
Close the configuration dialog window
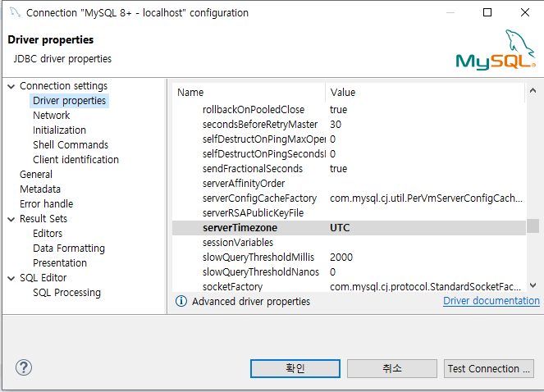pos(525,12)
